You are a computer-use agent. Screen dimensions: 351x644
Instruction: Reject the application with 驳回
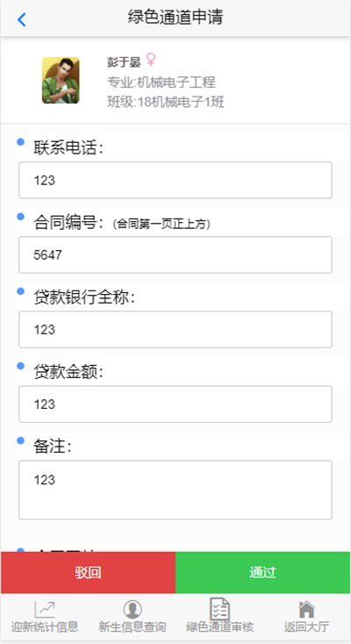click(x=88, y=572)
